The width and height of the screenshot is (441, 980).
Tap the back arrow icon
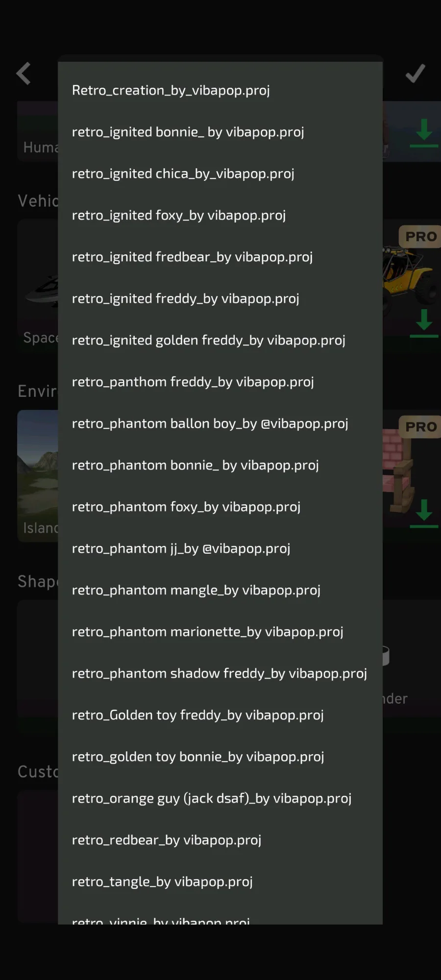click(24, 74)
